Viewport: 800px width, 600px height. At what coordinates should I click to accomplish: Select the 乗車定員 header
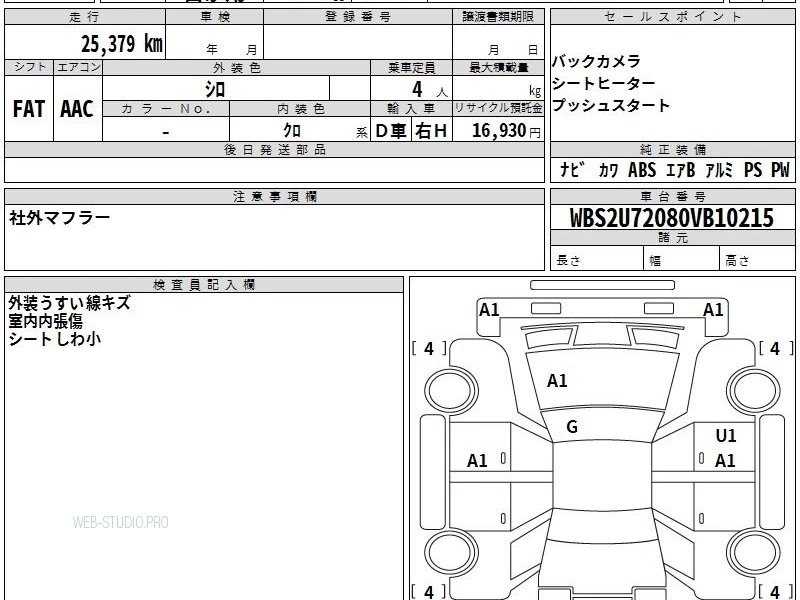[411, 68]
